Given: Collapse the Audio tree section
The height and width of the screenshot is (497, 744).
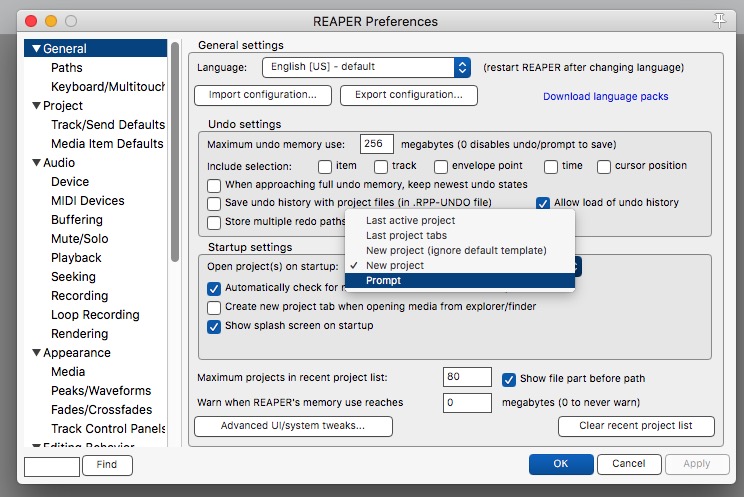Looking at the screenshot, I should tap(36, 162).
